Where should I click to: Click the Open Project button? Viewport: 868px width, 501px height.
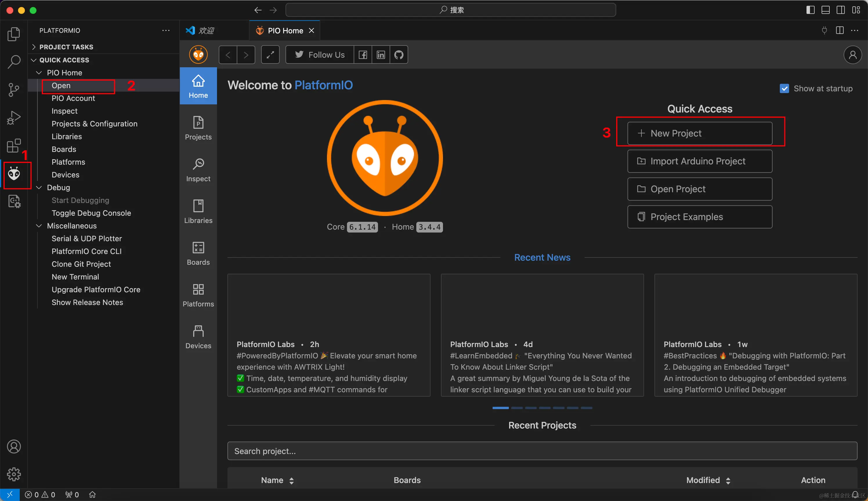coord(700,189)
